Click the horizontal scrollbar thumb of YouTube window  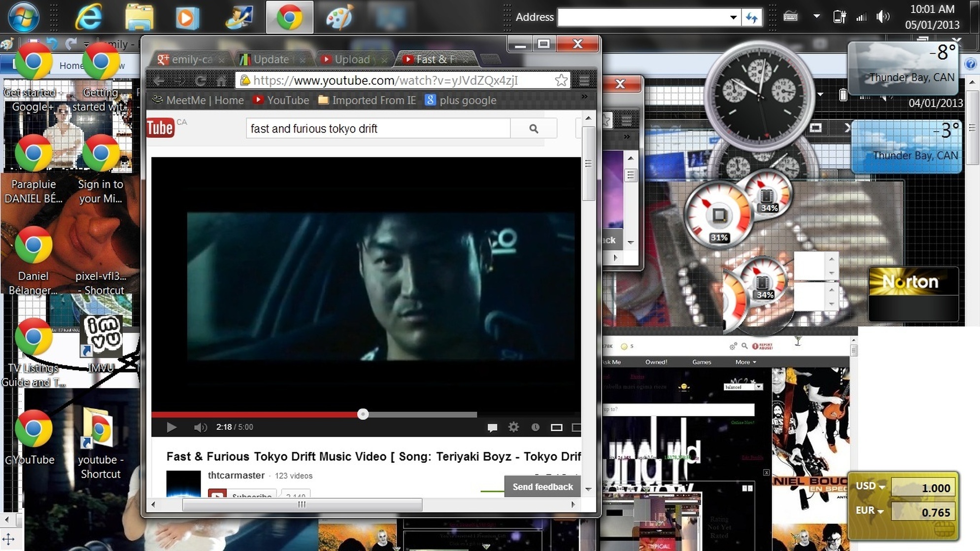[302, 505]
